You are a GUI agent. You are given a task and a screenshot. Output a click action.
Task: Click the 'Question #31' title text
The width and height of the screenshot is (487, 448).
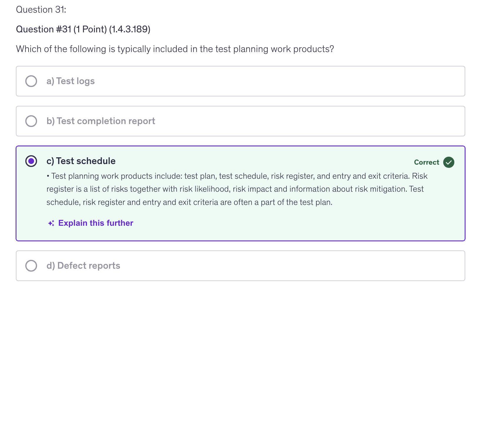click(x=44, y=29)
